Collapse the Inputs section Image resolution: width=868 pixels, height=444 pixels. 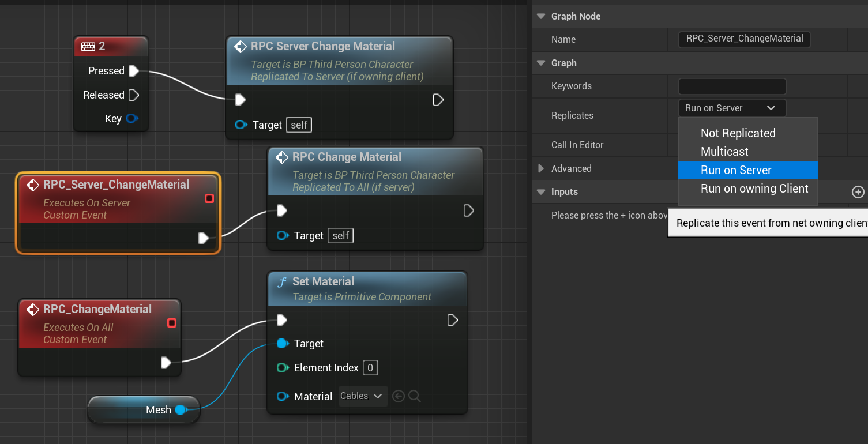(x=541, y=191)
